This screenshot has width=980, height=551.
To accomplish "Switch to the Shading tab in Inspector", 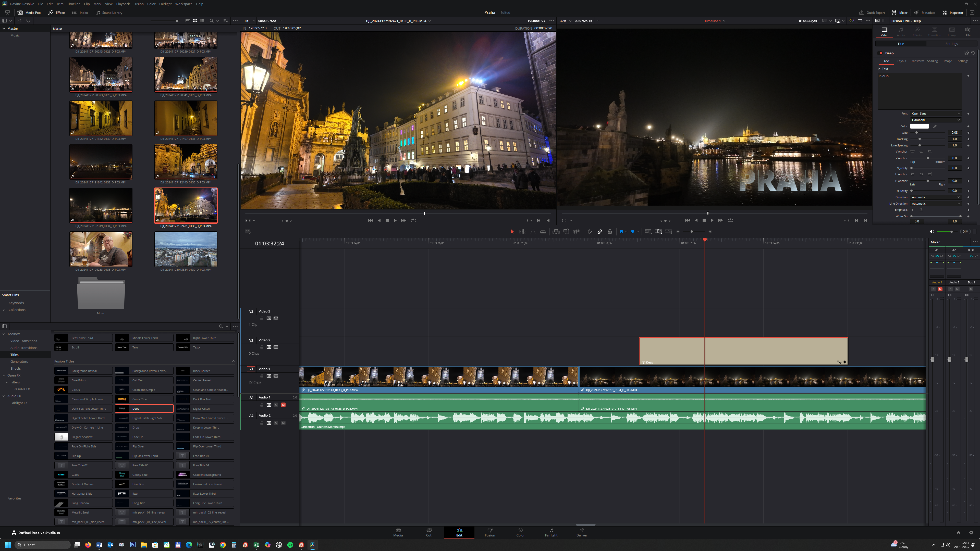I will click(x=932, y=61).
